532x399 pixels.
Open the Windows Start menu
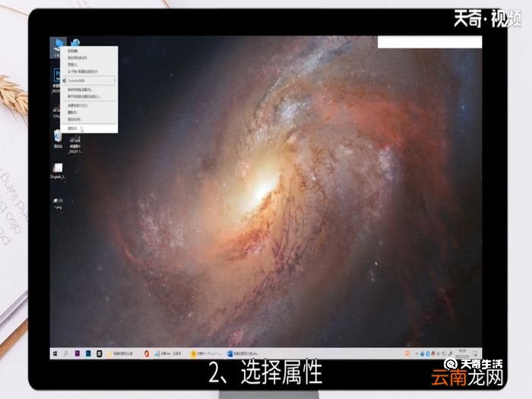55,353
